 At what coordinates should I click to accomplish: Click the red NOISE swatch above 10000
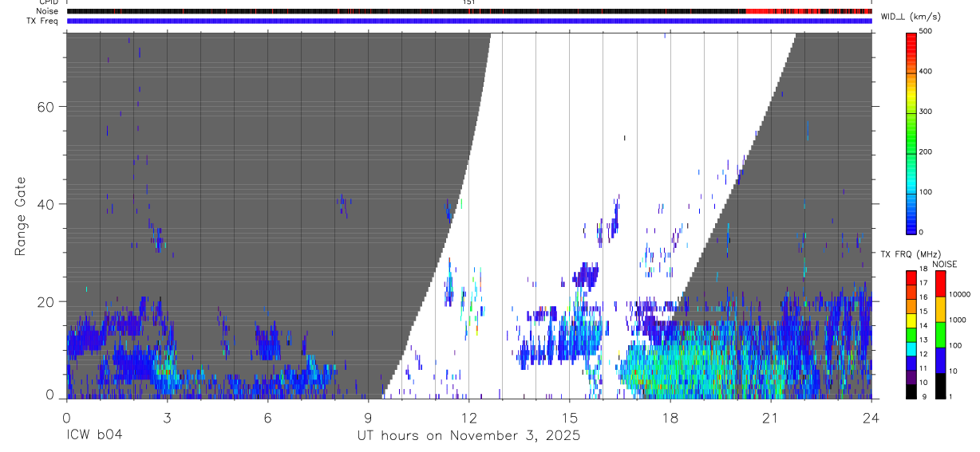click(940, 282)
